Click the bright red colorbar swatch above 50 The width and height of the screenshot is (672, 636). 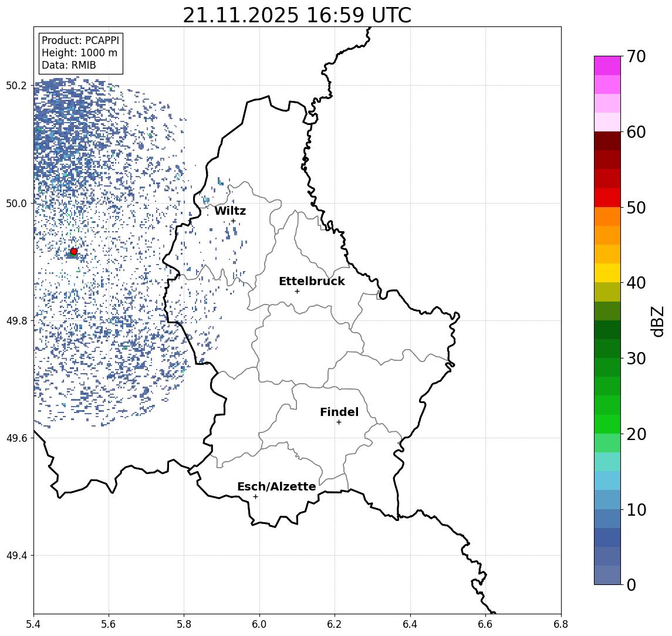(x=607, y=198)
